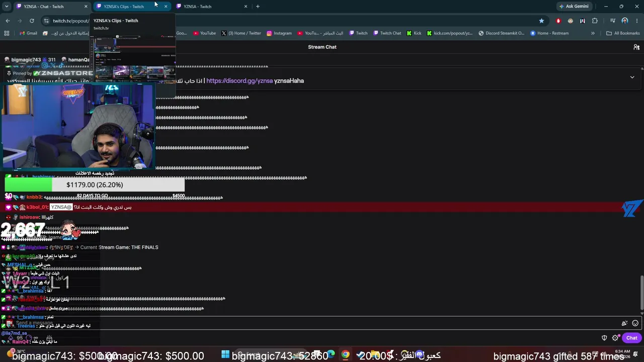Viewport: 644px width, 362px height.
Task: Reload the current page
Action: click(32, 21)
